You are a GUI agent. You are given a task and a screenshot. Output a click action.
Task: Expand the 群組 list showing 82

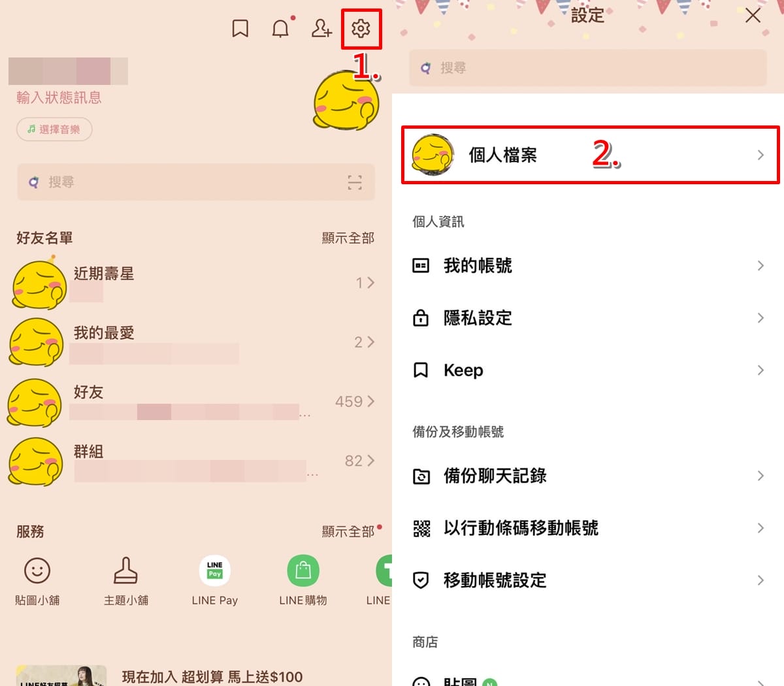pyautogui.click(x=193, y=461)
